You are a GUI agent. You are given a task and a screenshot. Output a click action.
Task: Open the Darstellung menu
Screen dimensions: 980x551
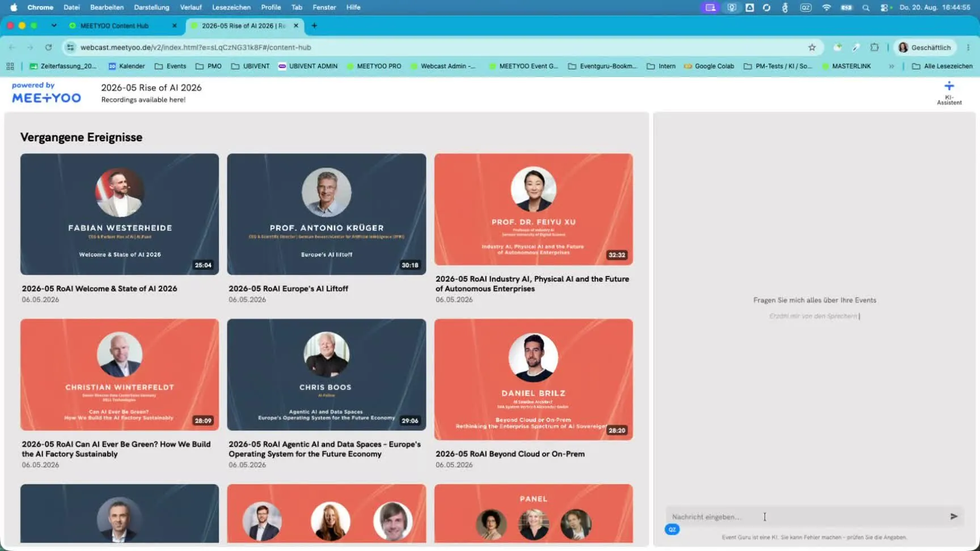coord(151,7)
